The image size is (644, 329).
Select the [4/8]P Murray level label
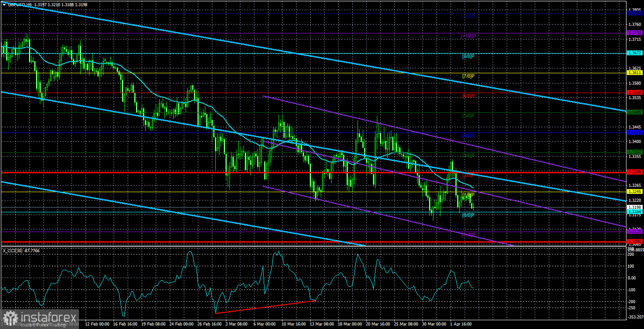pyautogui.click(x=469, y=136)
